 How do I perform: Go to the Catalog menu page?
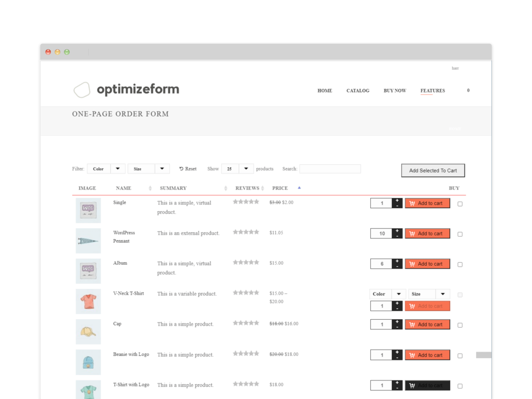[358, 91]
